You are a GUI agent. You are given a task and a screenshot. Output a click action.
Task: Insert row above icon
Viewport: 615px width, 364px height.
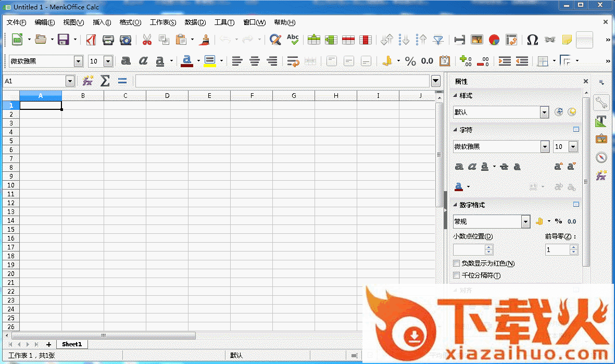click(x=314, y=39)
